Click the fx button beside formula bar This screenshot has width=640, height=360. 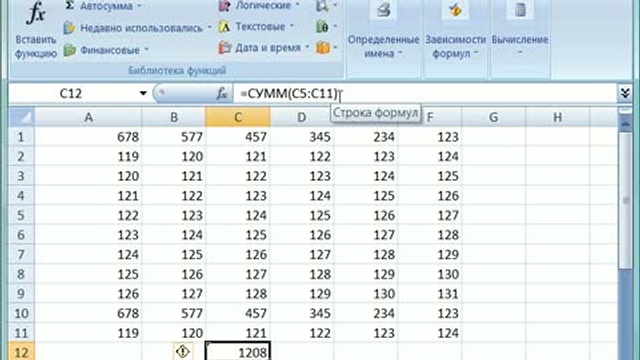(x=222, y=93)
